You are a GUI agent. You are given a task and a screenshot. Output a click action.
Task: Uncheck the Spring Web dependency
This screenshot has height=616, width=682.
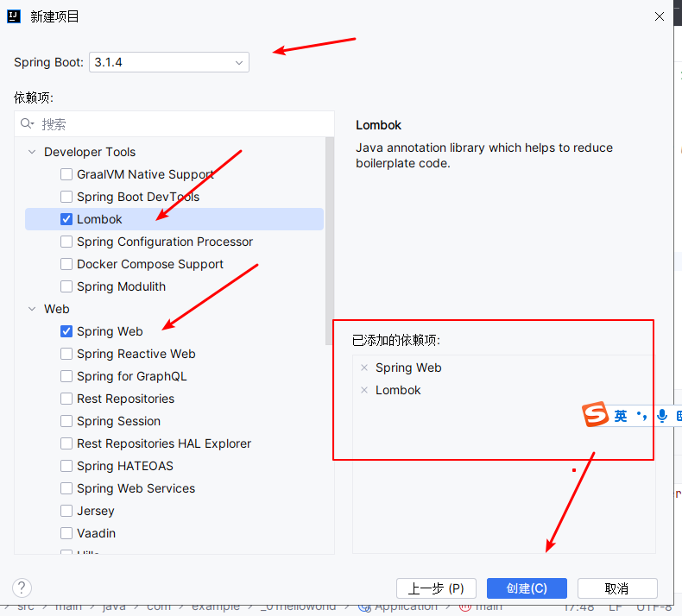66,331
